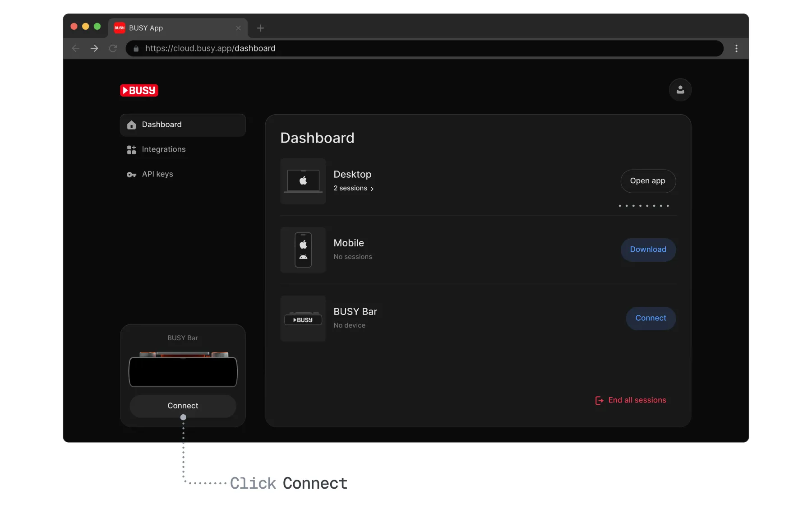The image size is (812, 509).
Task: Close the BUSY App browser tab
Action: (x=238, y=28)
